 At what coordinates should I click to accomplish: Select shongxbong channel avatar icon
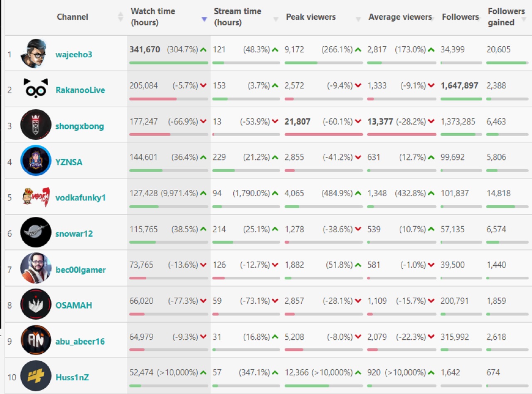[x=36, y=125]
